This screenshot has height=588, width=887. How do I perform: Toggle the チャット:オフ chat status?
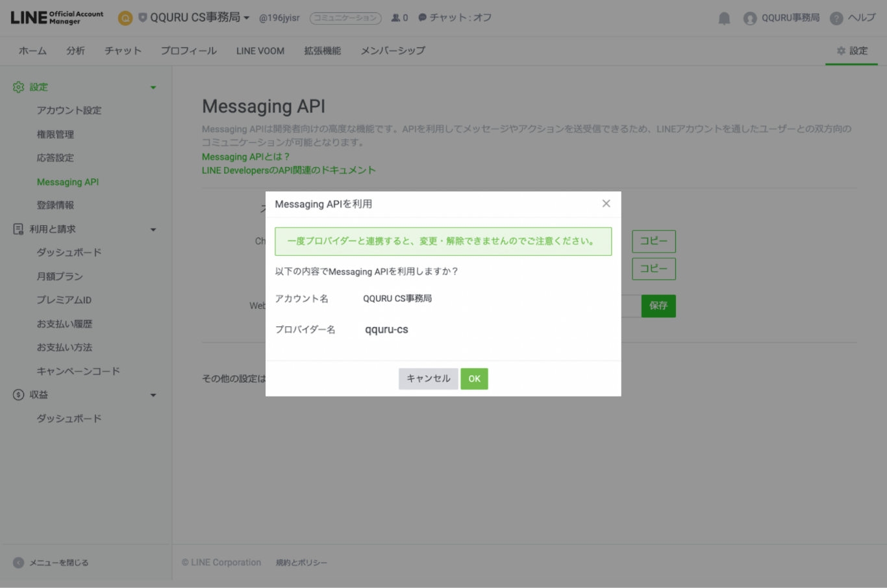tap(455, 18)
